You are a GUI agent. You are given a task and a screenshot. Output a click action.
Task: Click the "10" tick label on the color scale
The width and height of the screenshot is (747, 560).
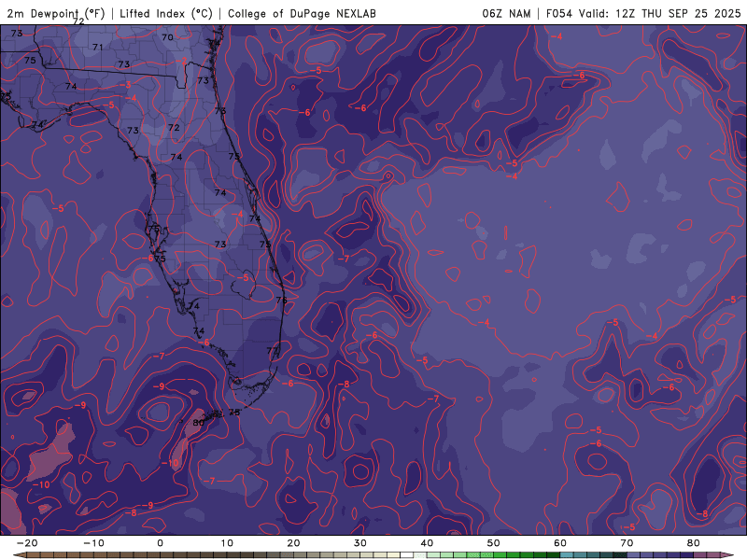pyautogui.click(x=227, y=543)
